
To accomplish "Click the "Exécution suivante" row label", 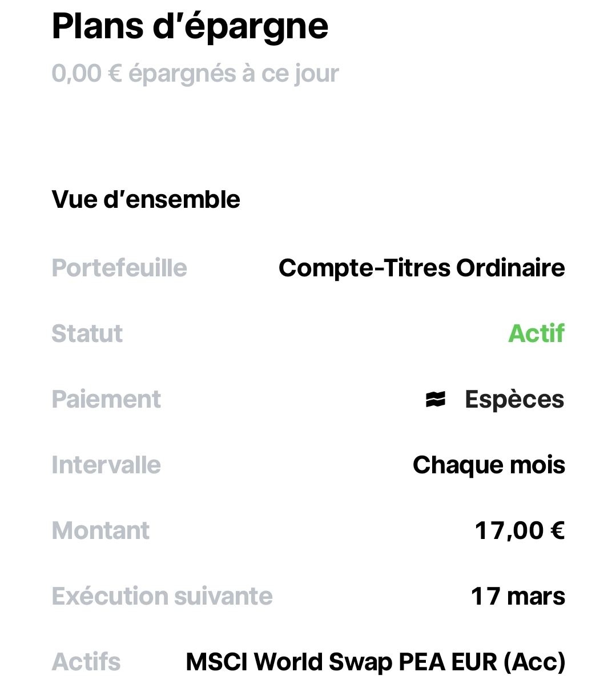I will coord(162,596).
